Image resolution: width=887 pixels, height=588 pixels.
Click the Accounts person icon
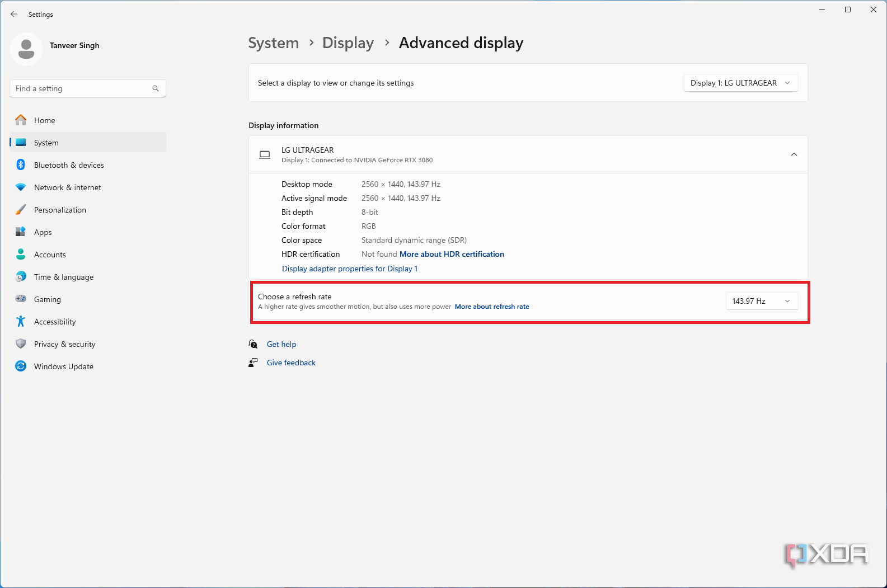21,254
